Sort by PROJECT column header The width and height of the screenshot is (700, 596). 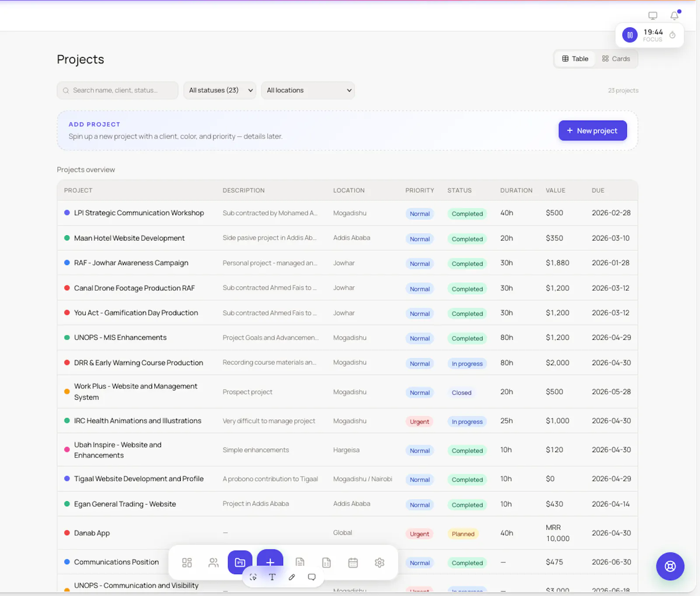(x=78, y=190)
